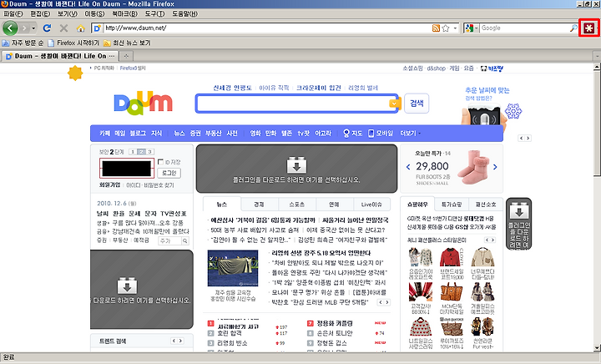Go back using the green Back arrow
The image size is (601, 364).
(x=10, y=28)
